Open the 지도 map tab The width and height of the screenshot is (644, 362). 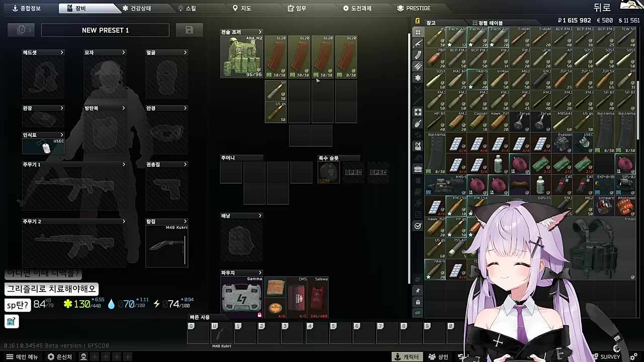[x=242, y=8]
